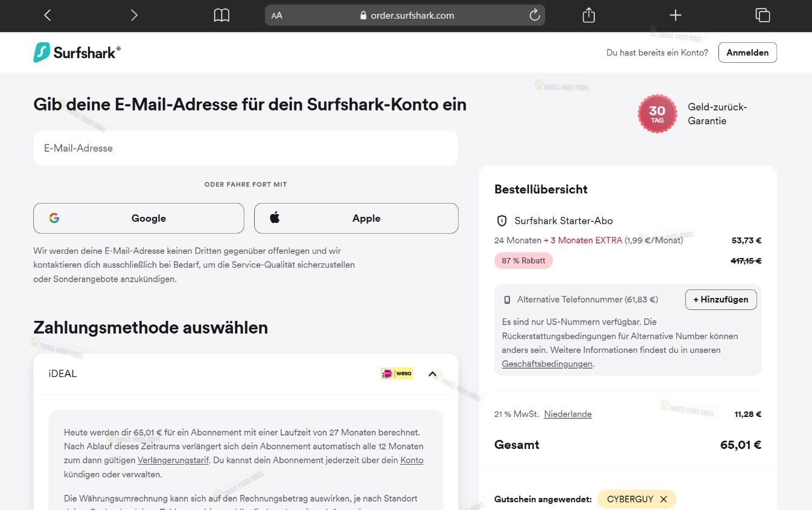This screenshot has width=812, height=510.
Task: Click the order.surfshark.com address bar
Action: pyautogui.click(x=405, y=15)
